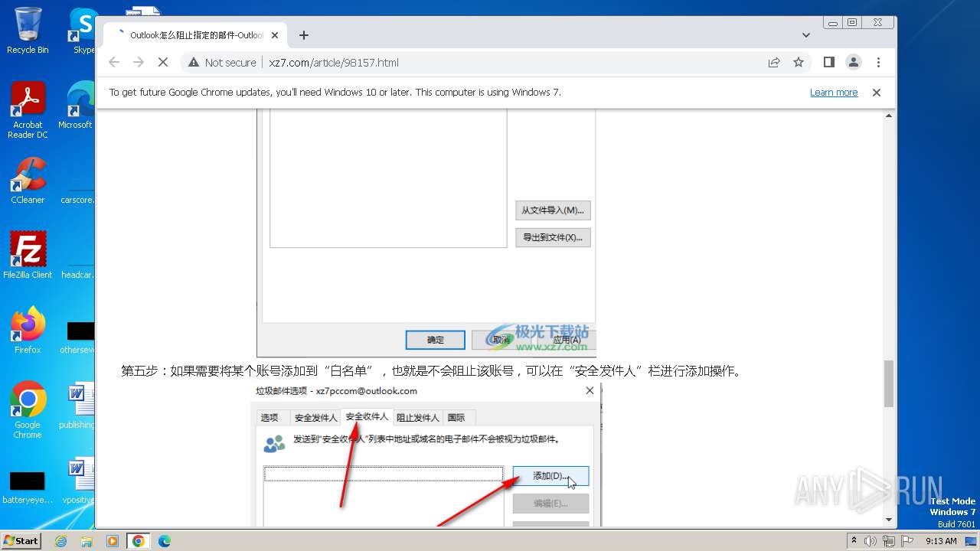The width and height of the screenshot is (980, 551).
Task: Click the taskbar clock 9:13 AM
Action: (x=941, y=541)
